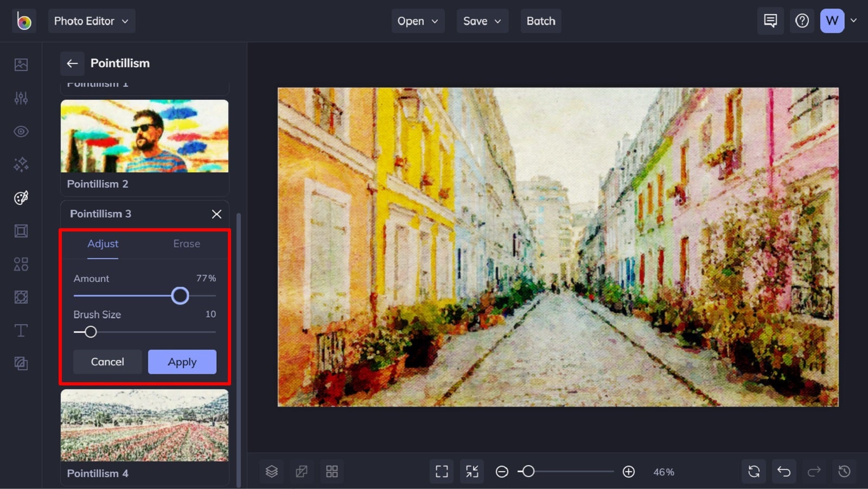Image resolution: width=868 pixels, height=489 pixels.
Task: Apply the Pointillism 3 effect
Action: (182, 362)
